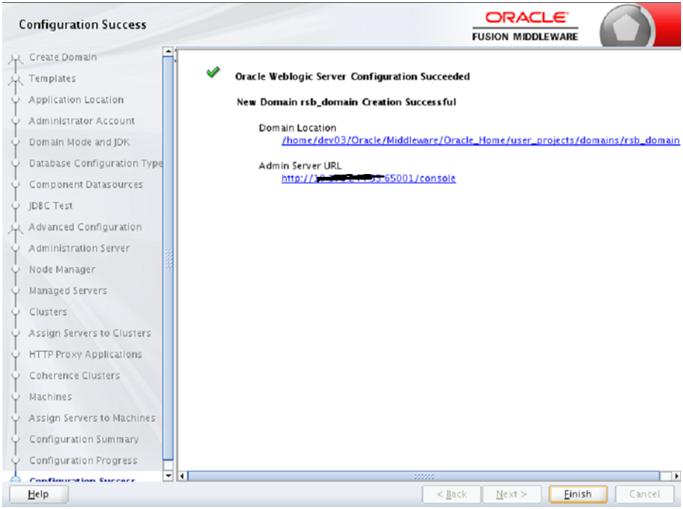Click the step marker beside Machines
Viewport: 683px width, 509px height.
click(x=16, y=397)
